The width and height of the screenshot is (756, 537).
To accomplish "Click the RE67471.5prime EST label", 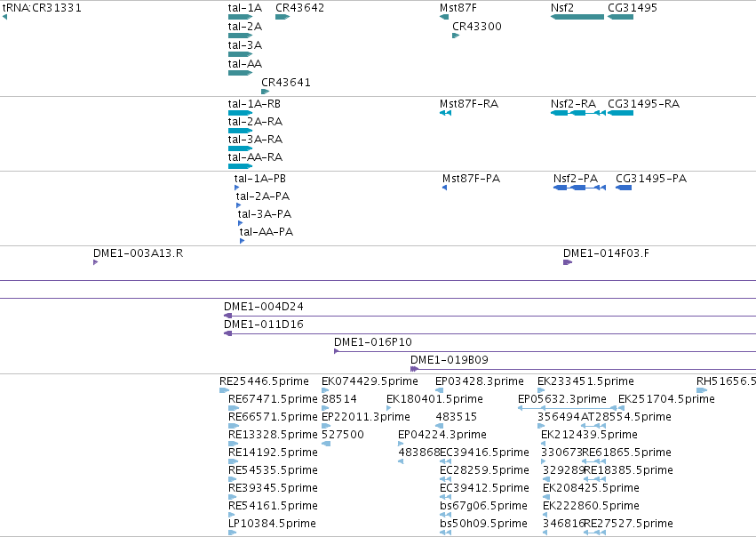I will point(273,399).
